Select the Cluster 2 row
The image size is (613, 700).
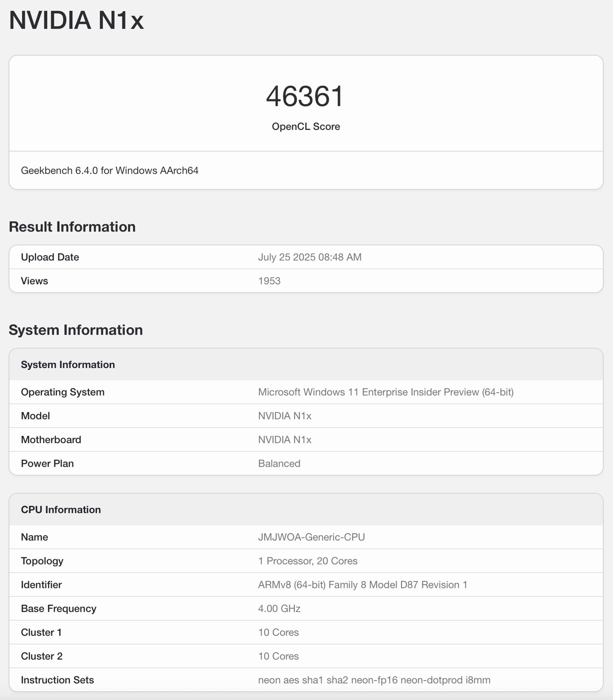(x=41, y=656)
